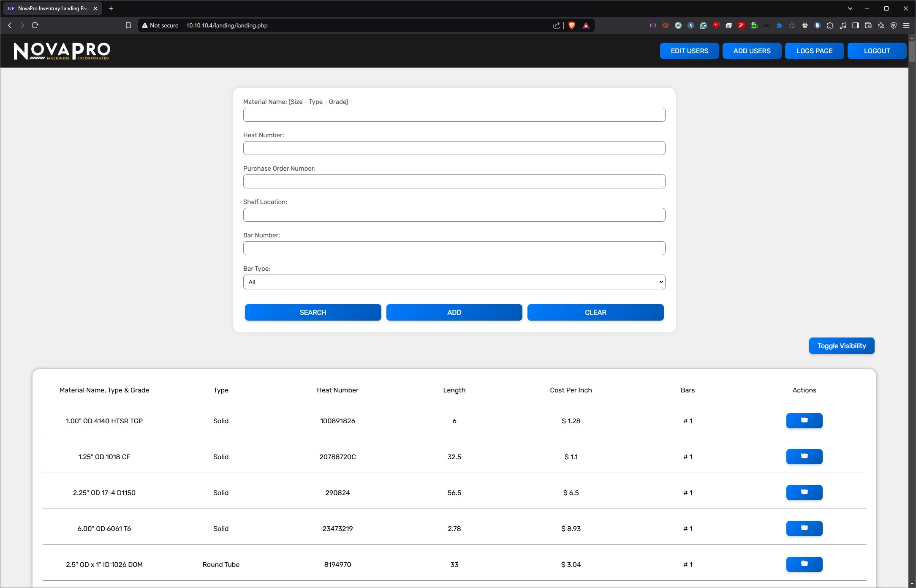Open the tab search chevron
Screen dimensions: 916x588
[x=850, y=8]
